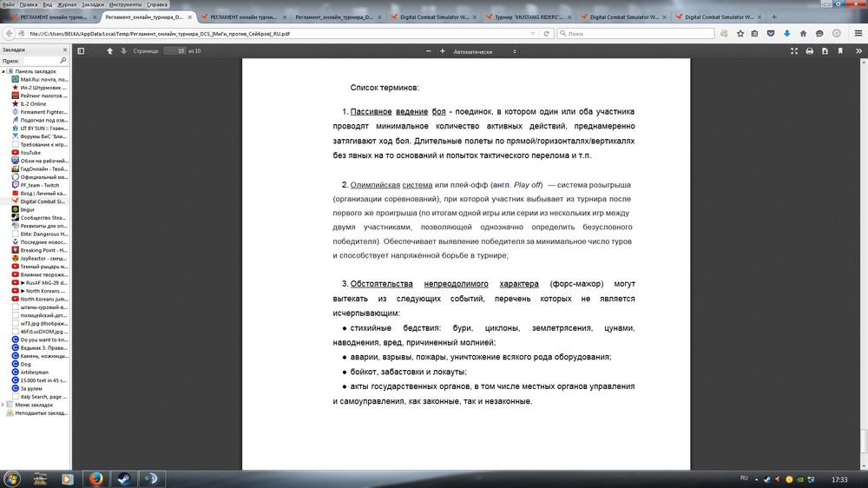Viewport: 868px width, 488px height.
Task: Open 'Breaking Point - H...' bookmark
Action: (x=39, y=250)
